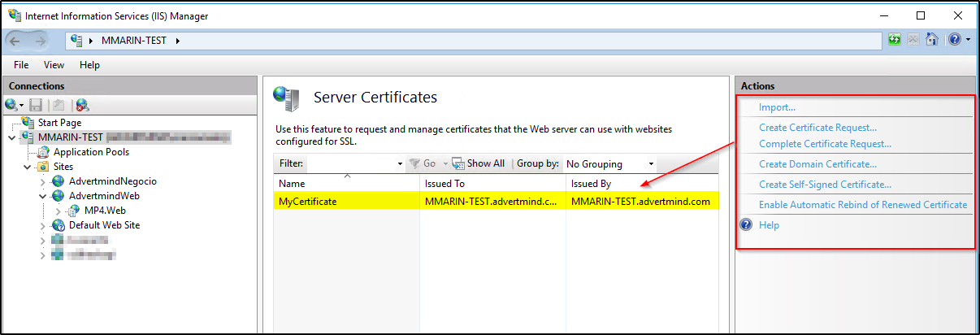This screenshot has height=335, width=980.
Task: Click Enable Automatic Rebind of Renewed Certificate
Action: tap(863, 205)
